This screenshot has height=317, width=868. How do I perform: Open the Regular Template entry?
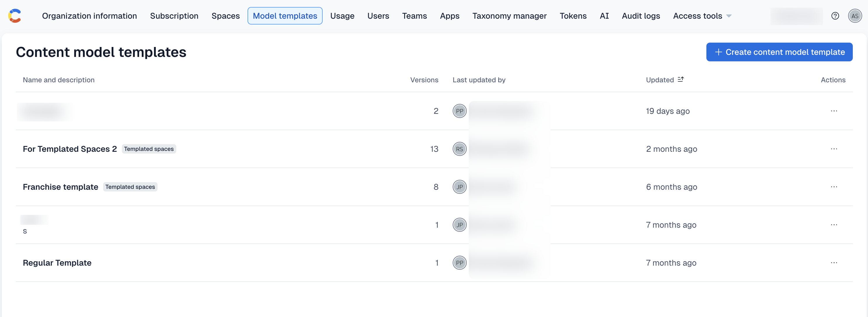(x=57, y=263)
